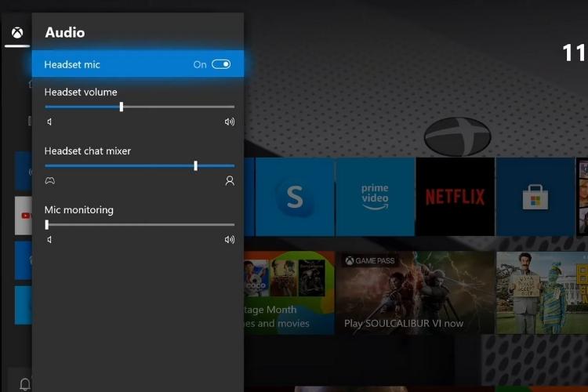Open the Borat movie promo thumbnail
Viewport: 588px width, 392px height.
(x=542, y=292)
